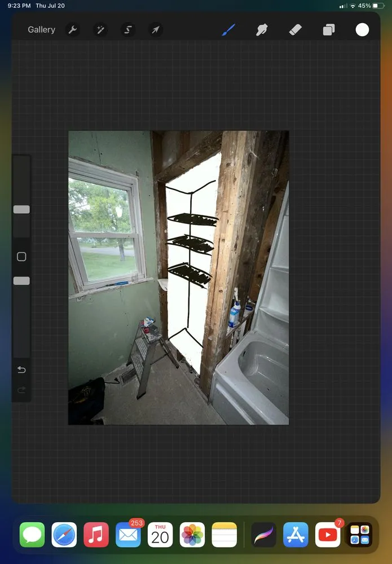Open the Gallery view
The image size is (392, 564).
pos(41,30)
